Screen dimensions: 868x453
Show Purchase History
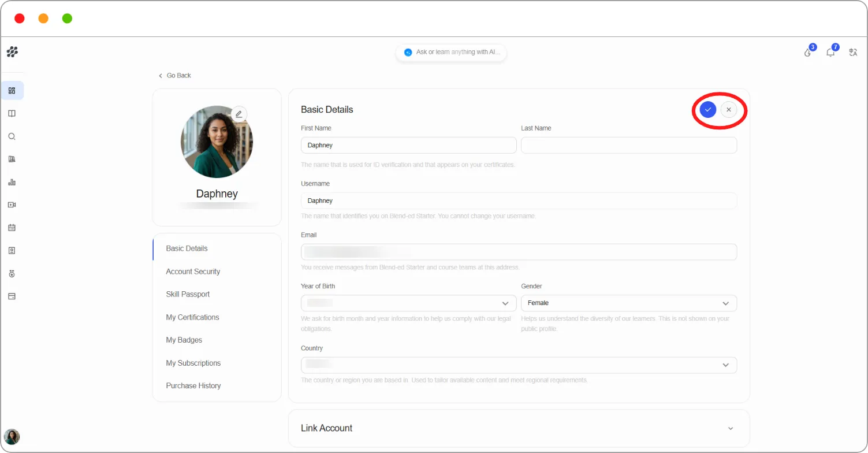193,385
